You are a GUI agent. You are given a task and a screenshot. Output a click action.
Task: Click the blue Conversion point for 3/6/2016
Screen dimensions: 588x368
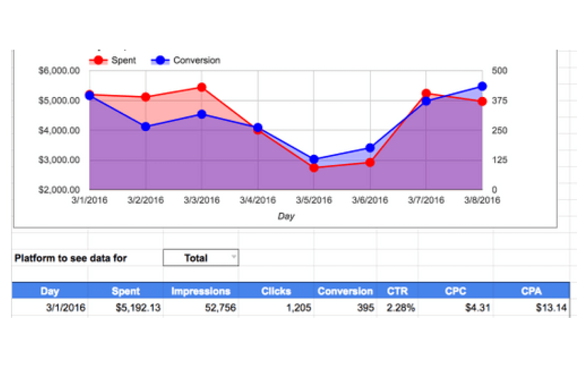point(370,148)
